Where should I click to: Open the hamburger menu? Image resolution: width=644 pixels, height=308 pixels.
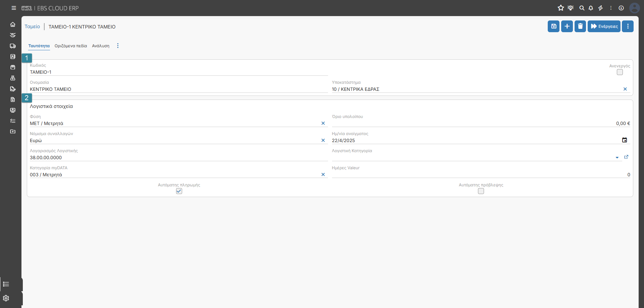click(x=14, y=8)
